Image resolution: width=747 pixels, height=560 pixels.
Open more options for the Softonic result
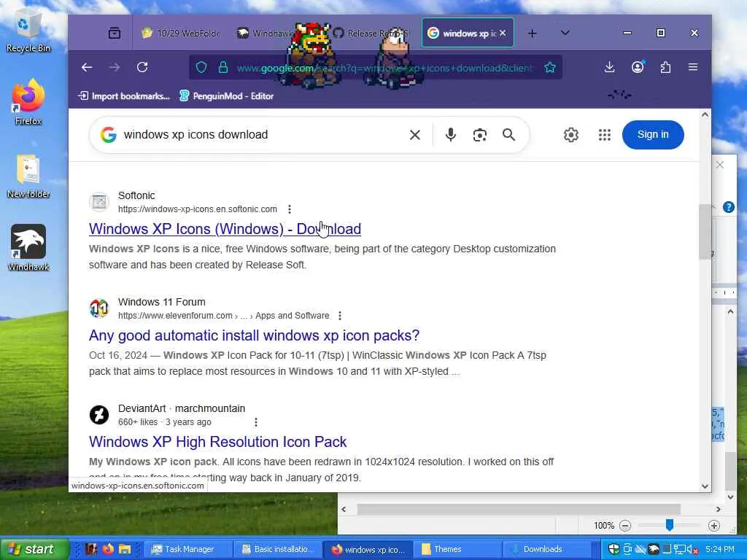290,209
